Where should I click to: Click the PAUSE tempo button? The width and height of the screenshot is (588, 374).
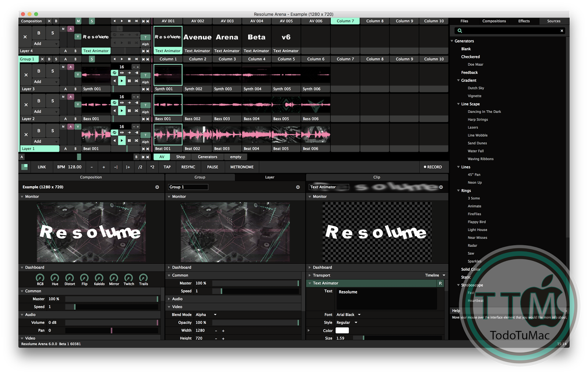(x=212, y=167)
